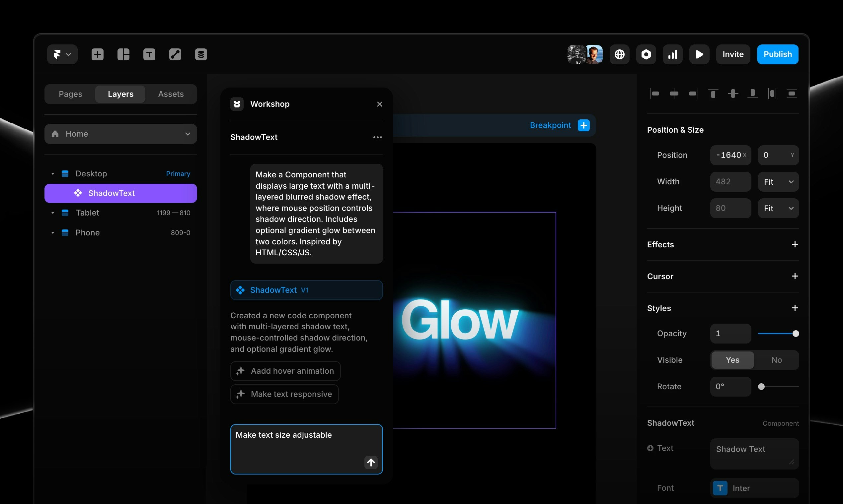Select the Text tool in toolbar
Image resolution: width=843 pixels, height=504 pixels.
[x=149, y=54]
